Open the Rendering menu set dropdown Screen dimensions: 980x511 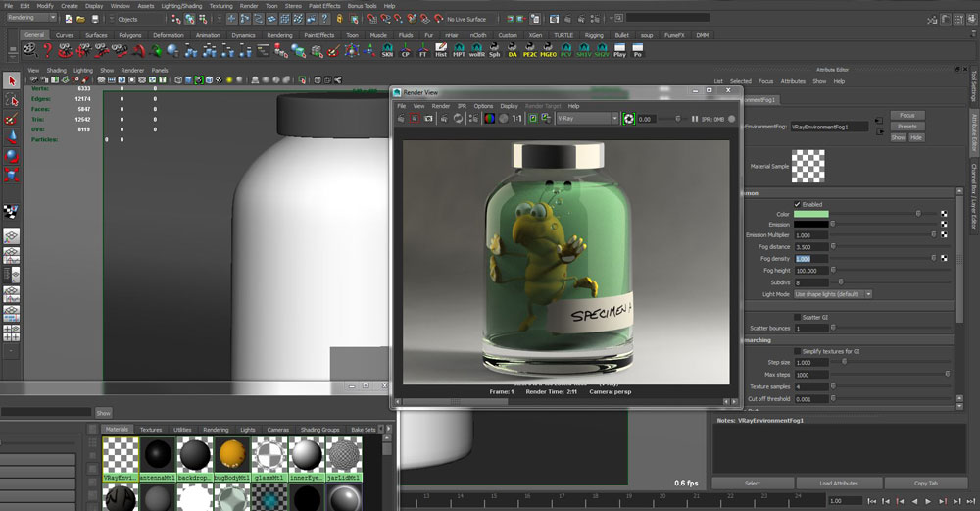[30, 18]
